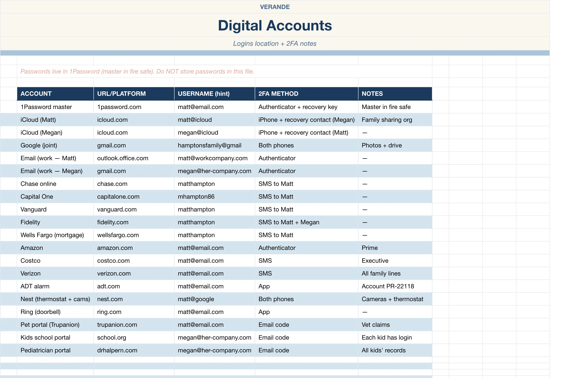Select the 'Master in fire safe' note
The width and height of the screenshot is (588, 378).
(395, 107)
